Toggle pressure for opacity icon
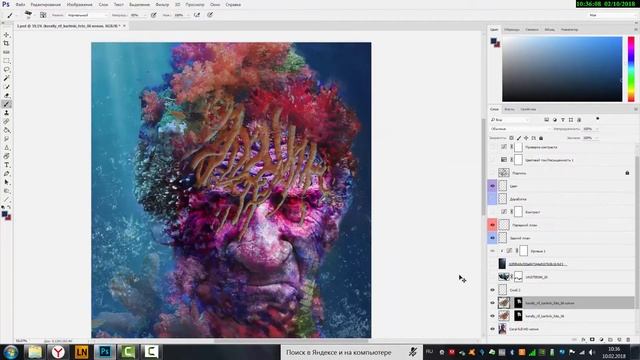Screen dimensions: 640x360 click(153, 15)
